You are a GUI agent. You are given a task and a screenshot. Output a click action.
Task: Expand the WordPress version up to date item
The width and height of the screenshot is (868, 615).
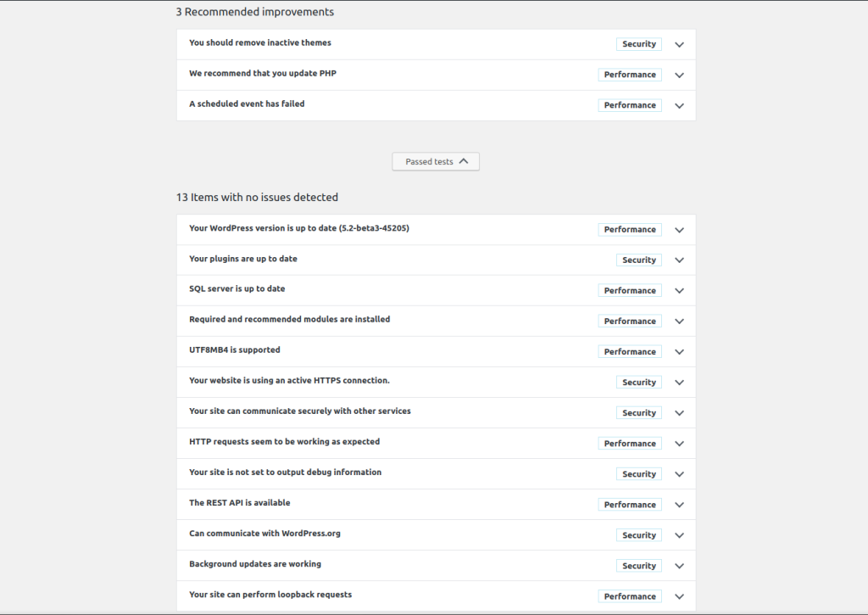tap(679, 229)
